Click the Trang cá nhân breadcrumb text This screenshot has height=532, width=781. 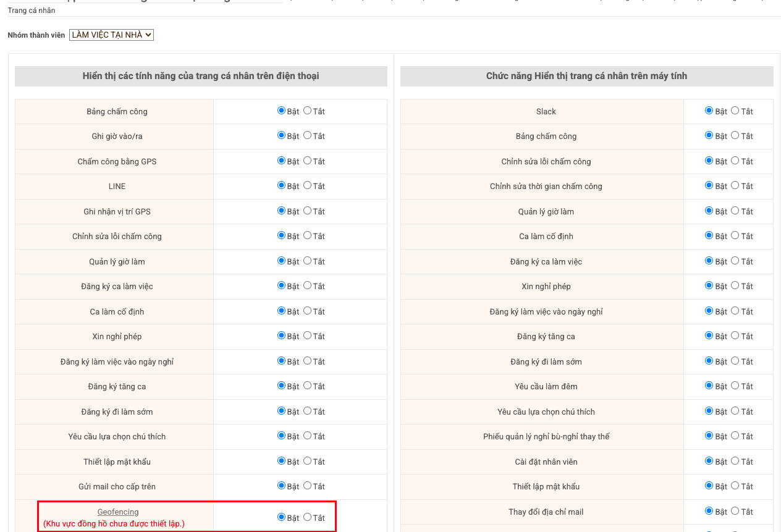click(32, 11)
